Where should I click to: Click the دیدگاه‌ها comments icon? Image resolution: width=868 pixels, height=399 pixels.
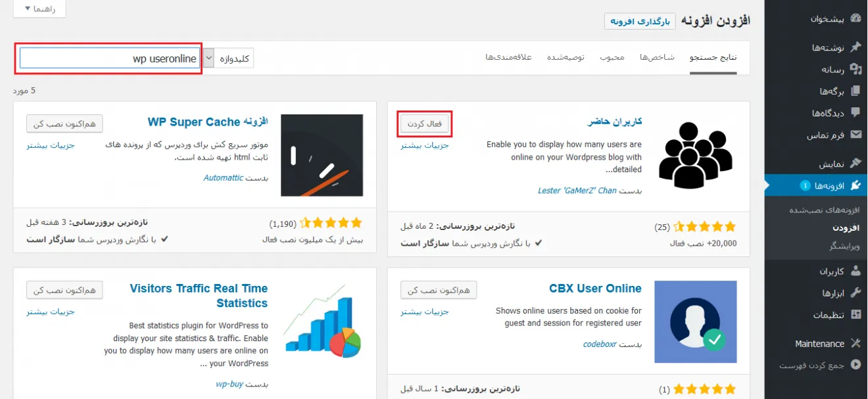pyautogui.click(x=856, y=113)
